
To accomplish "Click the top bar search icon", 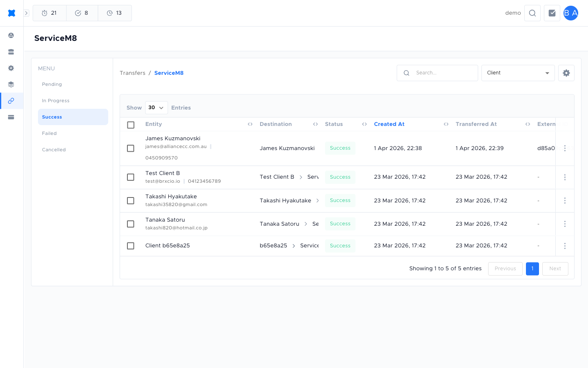I will 532,13.
